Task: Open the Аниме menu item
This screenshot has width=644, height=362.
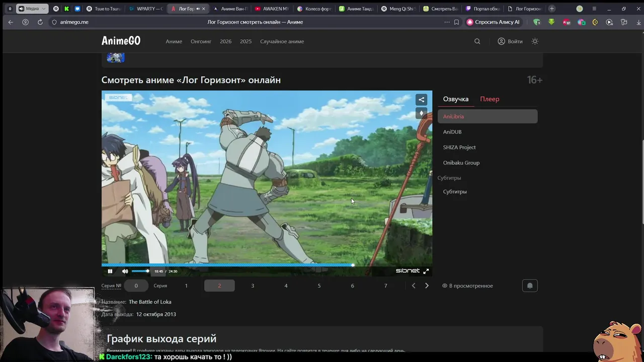Action: point(174,41)
